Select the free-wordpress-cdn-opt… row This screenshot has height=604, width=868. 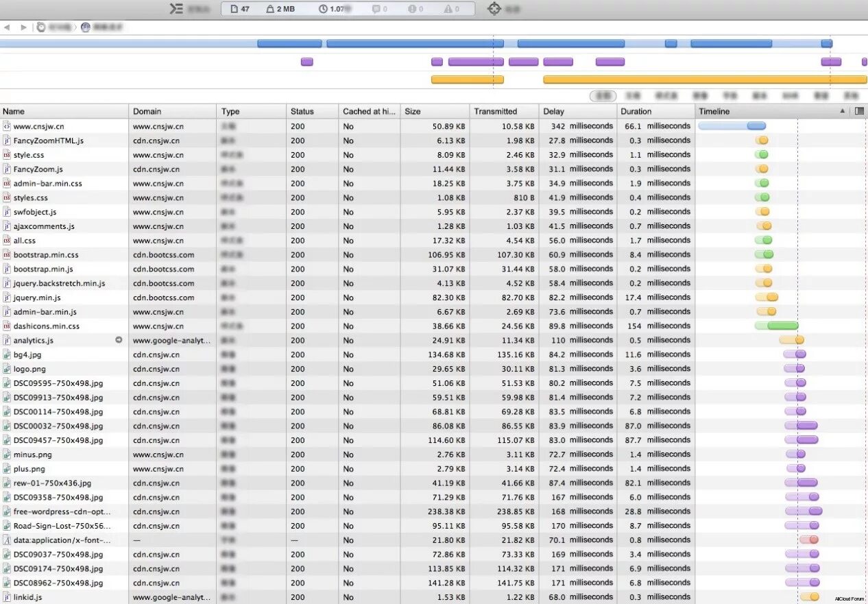tap(434, 511)
